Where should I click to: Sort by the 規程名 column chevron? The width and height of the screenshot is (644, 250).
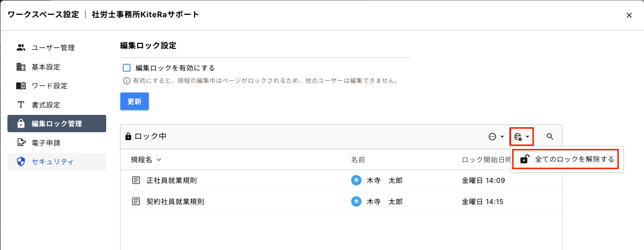(x=159, y=160)
